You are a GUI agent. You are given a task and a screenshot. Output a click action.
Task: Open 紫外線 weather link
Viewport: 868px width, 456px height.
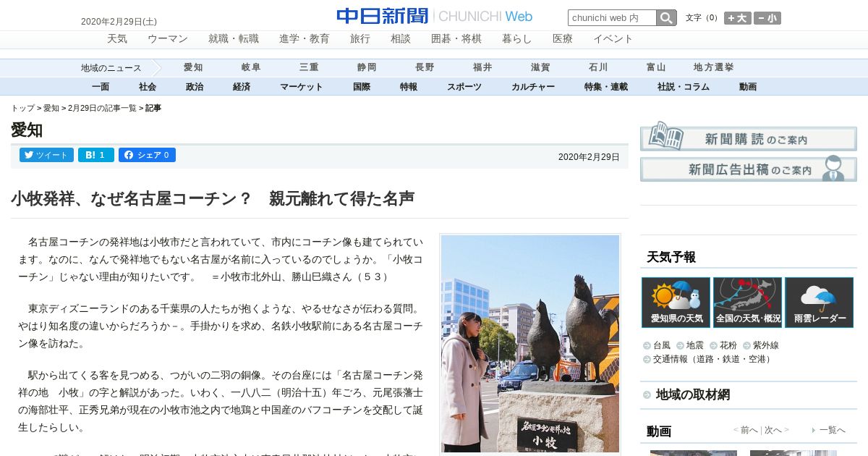tap(766, 345)
